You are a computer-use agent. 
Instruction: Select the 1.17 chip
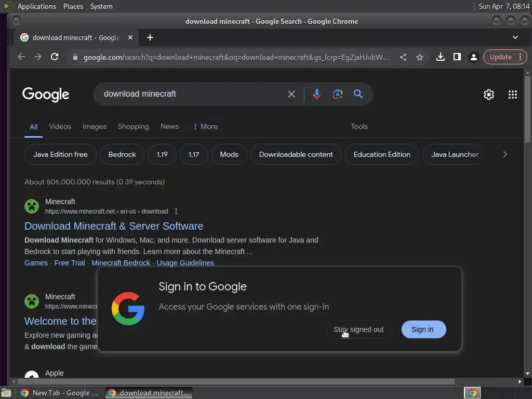[x=194, y=154]
